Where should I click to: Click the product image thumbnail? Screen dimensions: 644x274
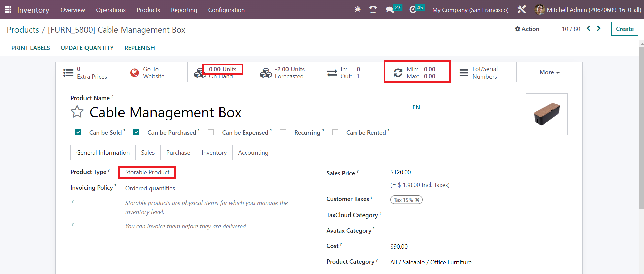[x=546, y=114]
